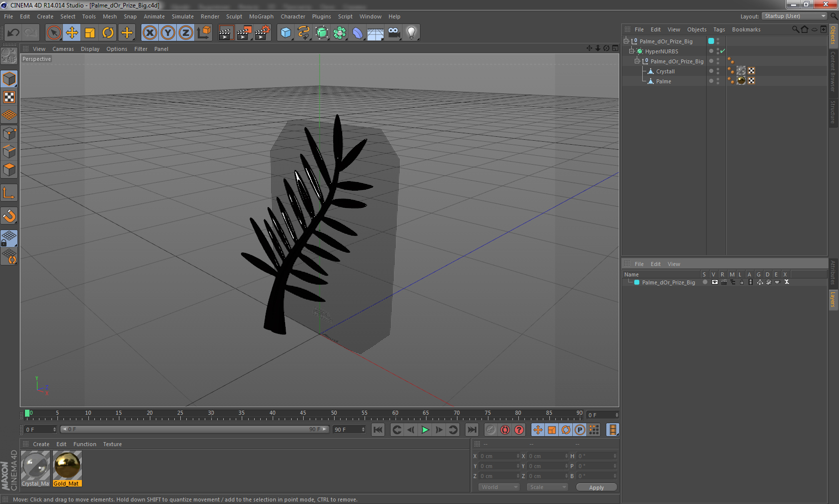Open the Scale mode dropdown

(x=547, y=487)
